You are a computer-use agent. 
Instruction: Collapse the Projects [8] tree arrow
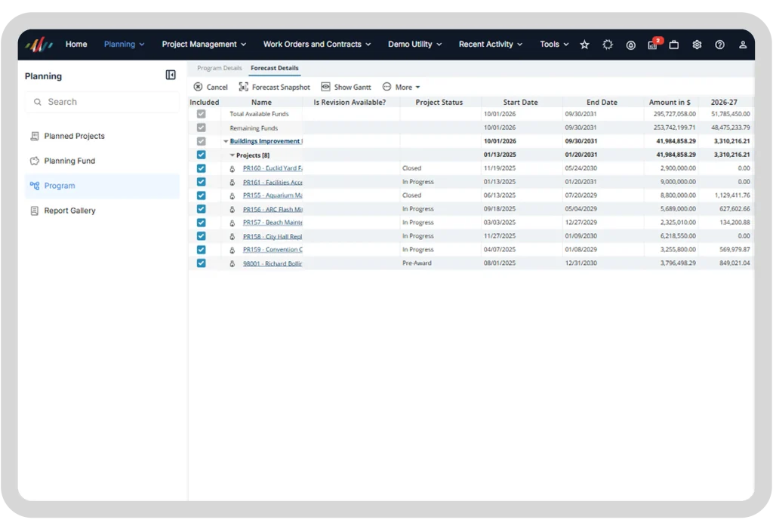point(233,155)
